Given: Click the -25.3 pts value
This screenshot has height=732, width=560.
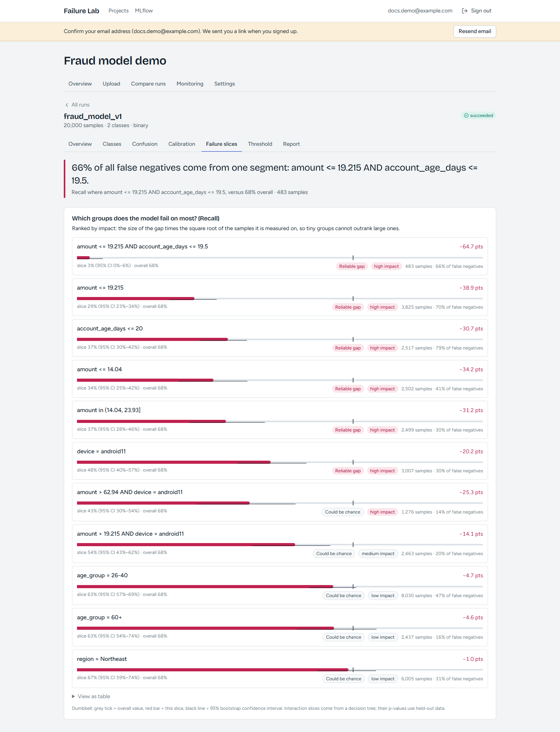Looking at the screenshot, I should click(471, 493).
